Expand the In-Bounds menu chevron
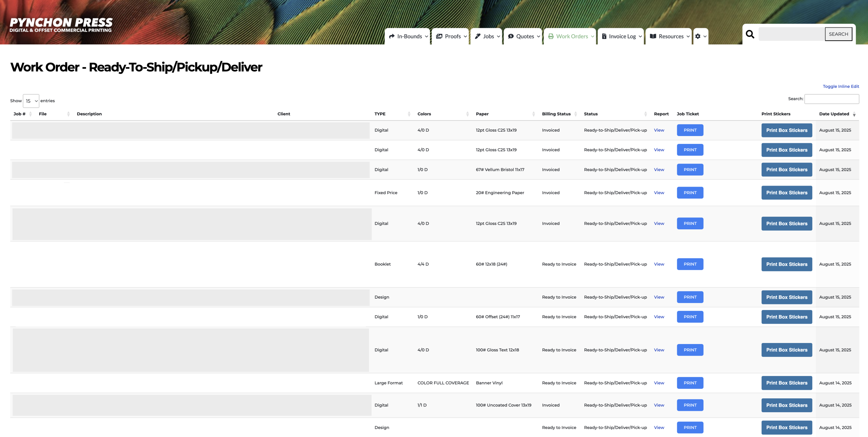 click(x=426, y=36)
